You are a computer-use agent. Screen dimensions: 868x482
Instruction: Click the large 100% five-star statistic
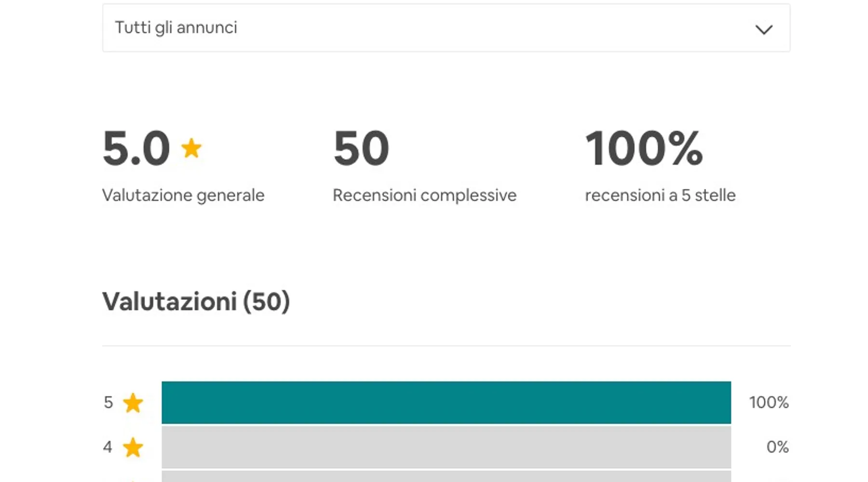[x=644, y=148]
